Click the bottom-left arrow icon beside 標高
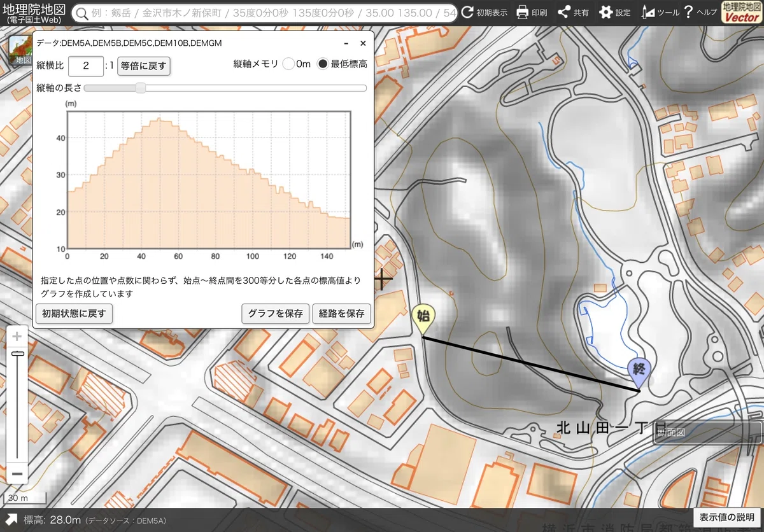The height and width of the screenshot is (532, 764). (11, 519)
